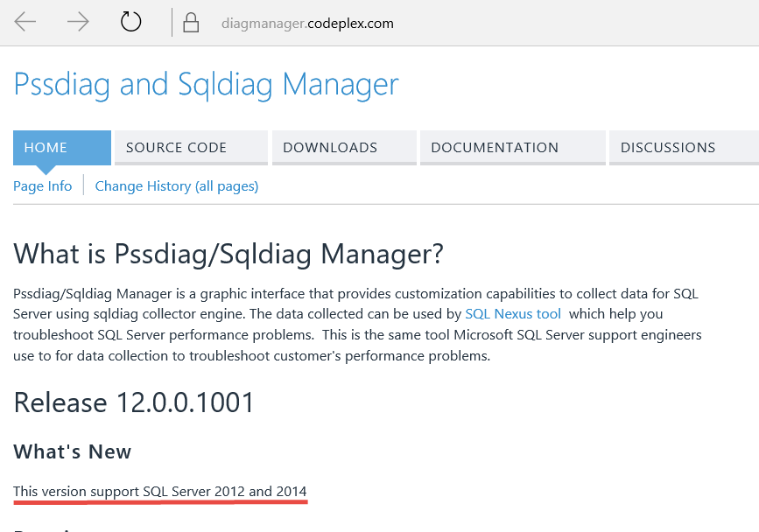This screenshot has height=532, width=759.
Task: Click the 'What is Pssdiag/Sqldiag Manager?' heading
Action: (x=228, y=255)
